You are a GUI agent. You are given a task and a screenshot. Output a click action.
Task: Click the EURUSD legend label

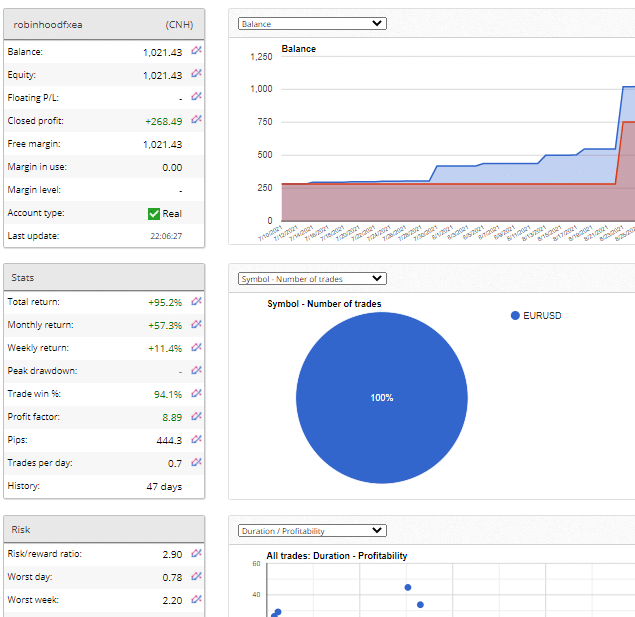[x=542, y=315]
